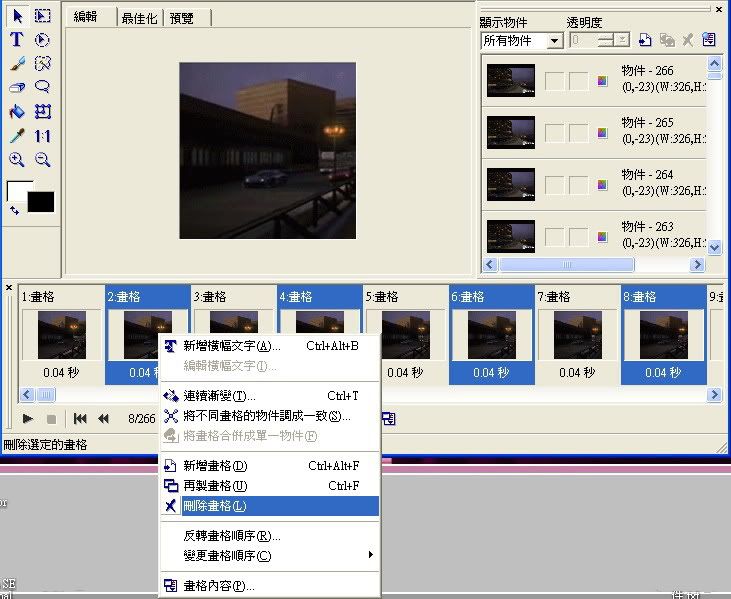Click the black background color swatch
Image resolution: width=731 pixels, height=599 pixels.
point(41,202)
